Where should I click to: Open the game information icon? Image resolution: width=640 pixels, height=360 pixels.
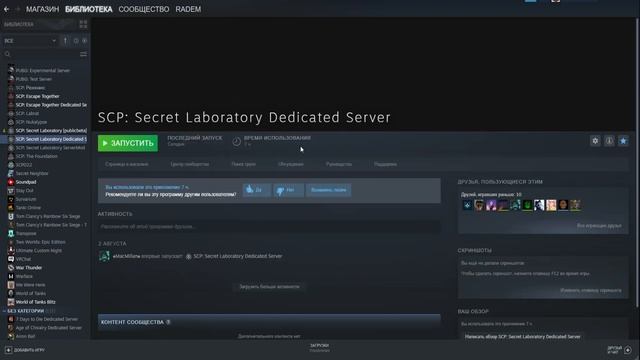pos(609,141)
